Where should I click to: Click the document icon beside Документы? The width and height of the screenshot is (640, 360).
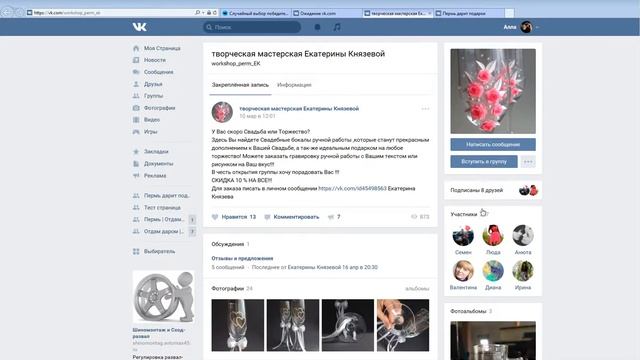[136, 164]
